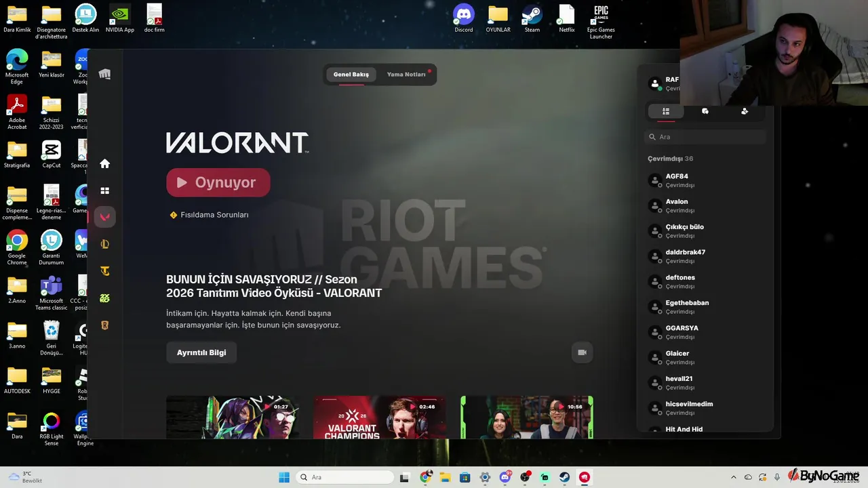
Task: Select the Teamfight Tactics sidebar icon
Action: click(104, 271)
